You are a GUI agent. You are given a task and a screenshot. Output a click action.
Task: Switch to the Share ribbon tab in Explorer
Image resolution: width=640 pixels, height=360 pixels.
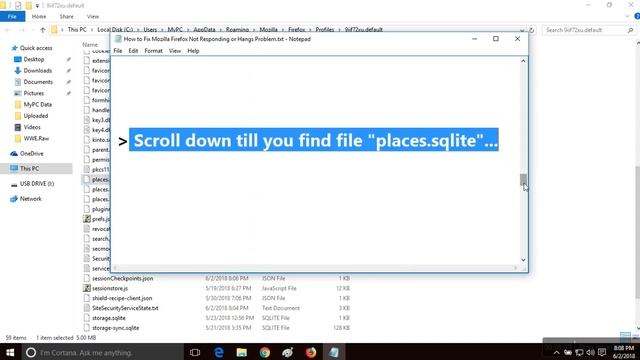[x=67, y=17]
